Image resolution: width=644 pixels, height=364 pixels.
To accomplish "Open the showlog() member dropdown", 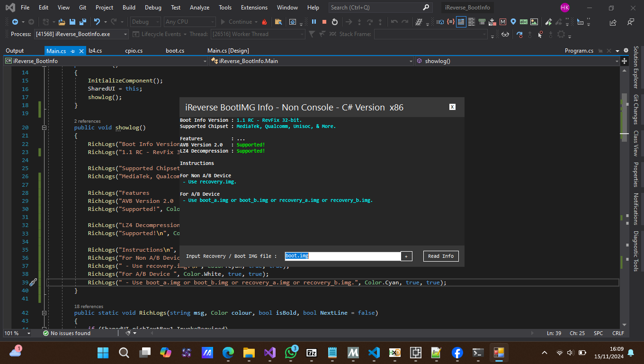I will click(518, 61).
